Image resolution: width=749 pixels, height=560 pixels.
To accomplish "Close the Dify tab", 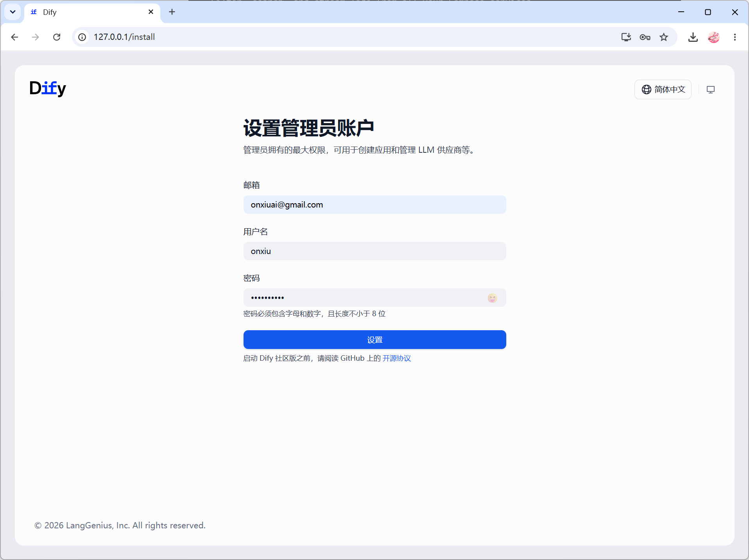I will tap(151, 12).
